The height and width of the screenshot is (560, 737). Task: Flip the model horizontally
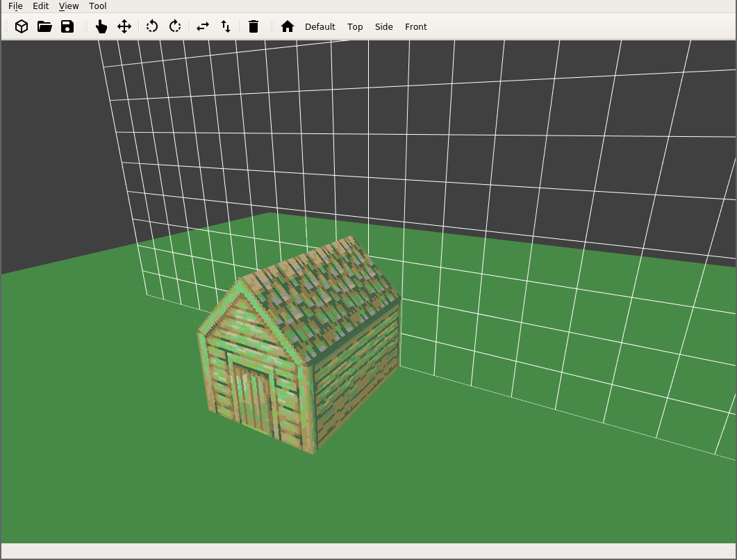point(203,26)
